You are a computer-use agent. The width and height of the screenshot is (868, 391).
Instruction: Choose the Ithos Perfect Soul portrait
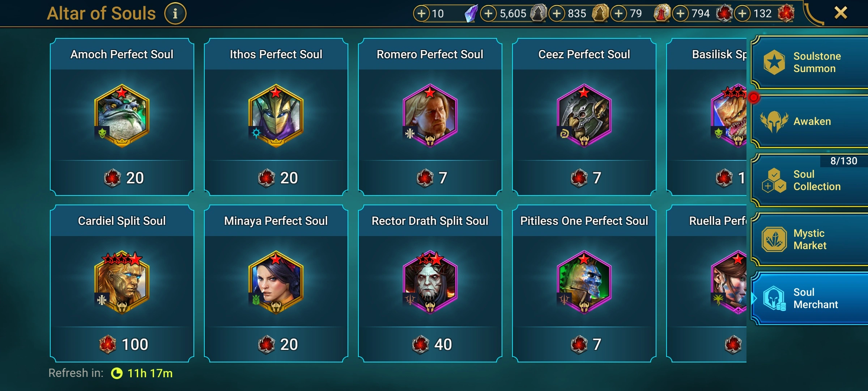[276, 115]
